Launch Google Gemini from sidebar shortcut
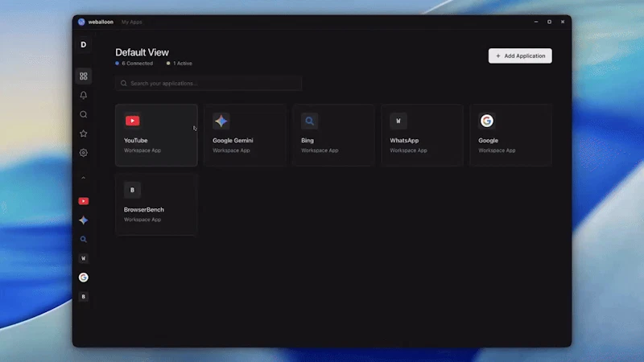 point(84,220)
